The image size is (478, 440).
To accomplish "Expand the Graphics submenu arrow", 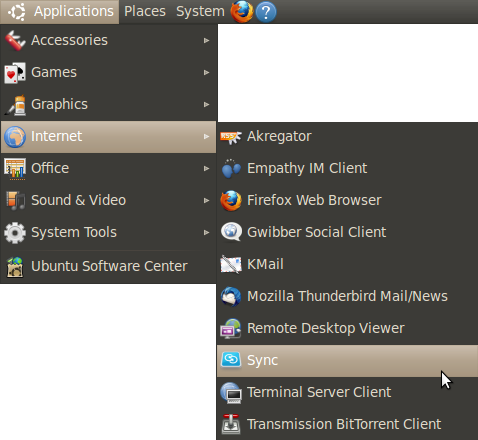I will 207,104.
